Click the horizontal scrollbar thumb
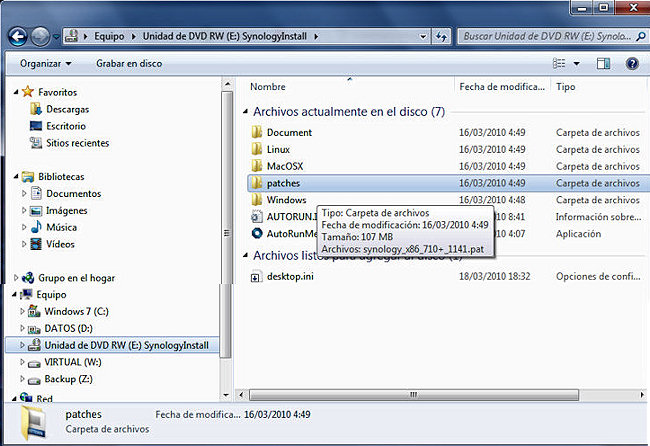Screen dimensions: 650x446 [413, 395]
